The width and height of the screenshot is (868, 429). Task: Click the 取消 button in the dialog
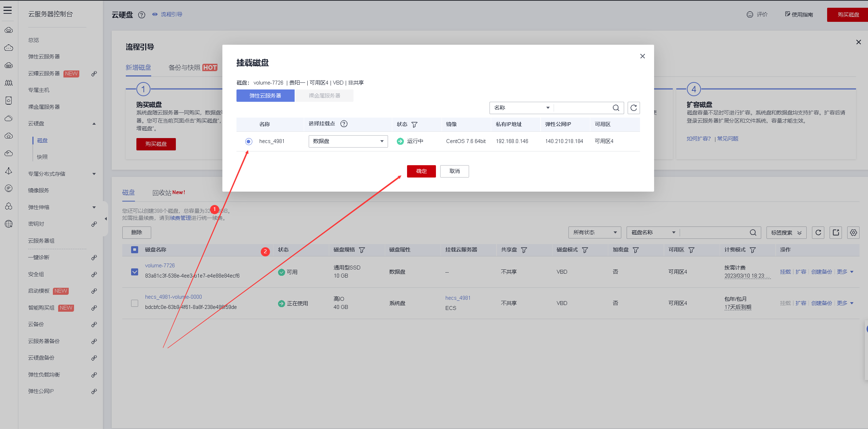pos(454,171)
